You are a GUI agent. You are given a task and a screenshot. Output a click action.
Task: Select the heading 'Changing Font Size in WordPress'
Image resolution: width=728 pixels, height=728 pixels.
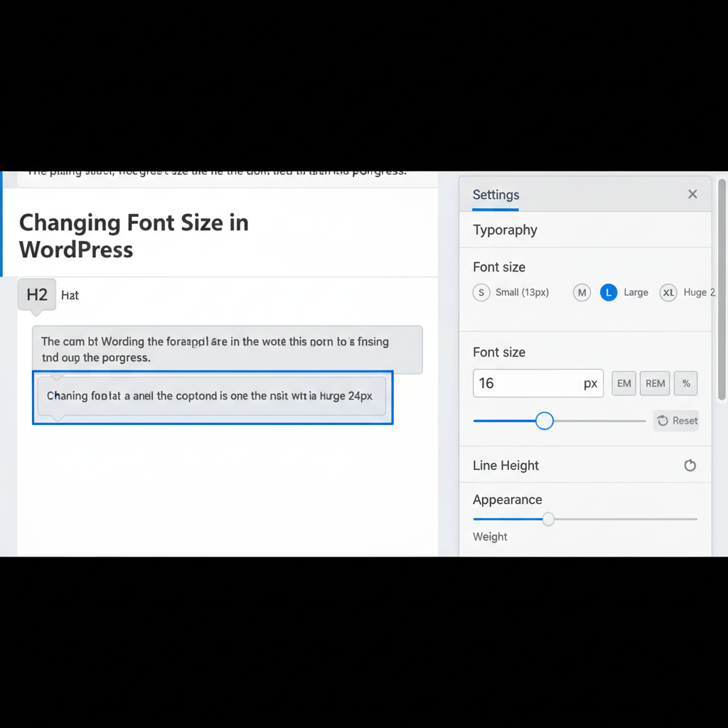(134, 235)
